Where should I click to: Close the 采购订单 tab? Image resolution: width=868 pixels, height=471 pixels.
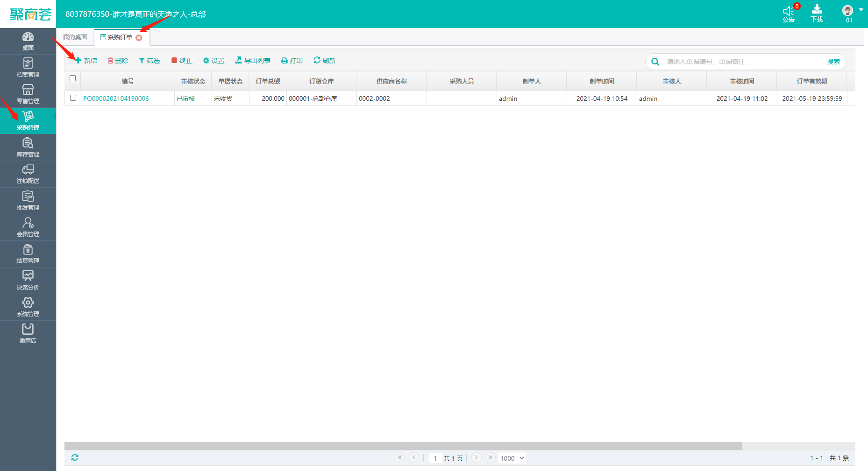point(139,38)
